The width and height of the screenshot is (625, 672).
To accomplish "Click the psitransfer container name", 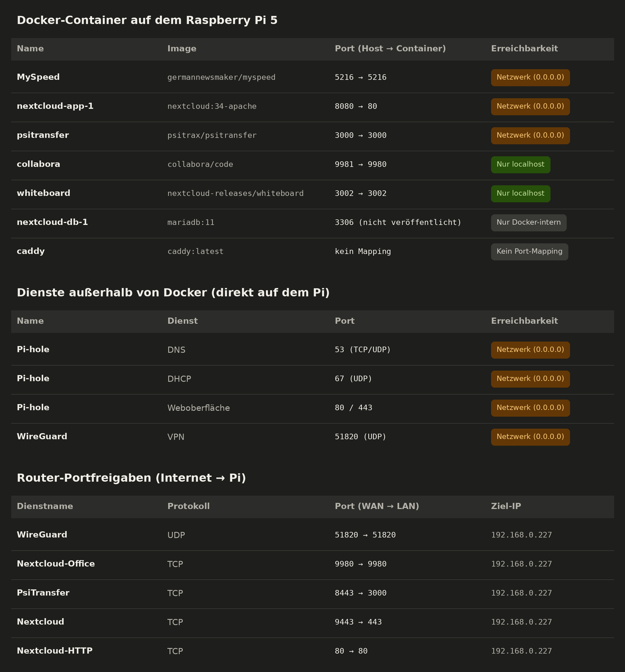I will [43, 135].
